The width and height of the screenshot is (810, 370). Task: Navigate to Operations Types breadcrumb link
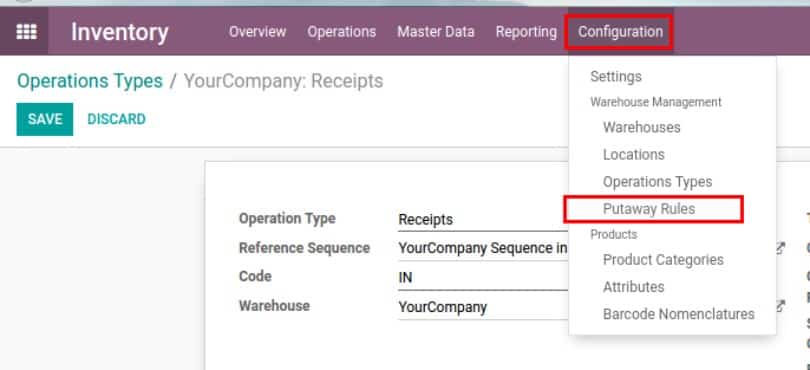90,81
